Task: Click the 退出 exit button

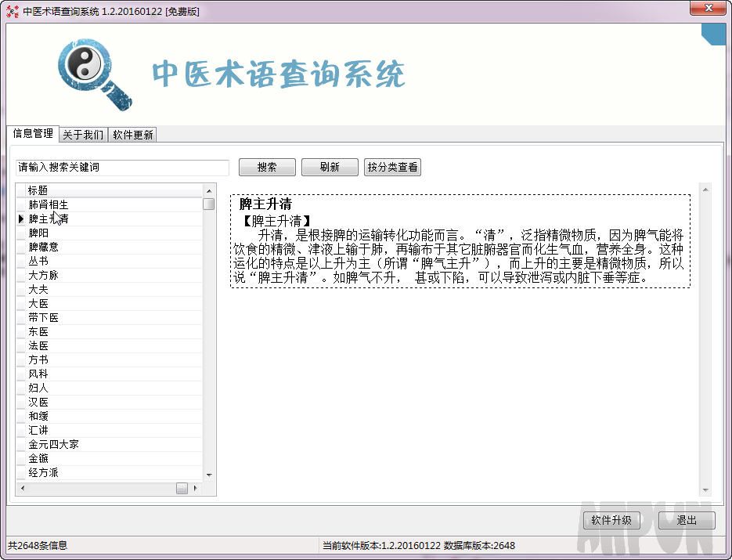Action: 686,521
